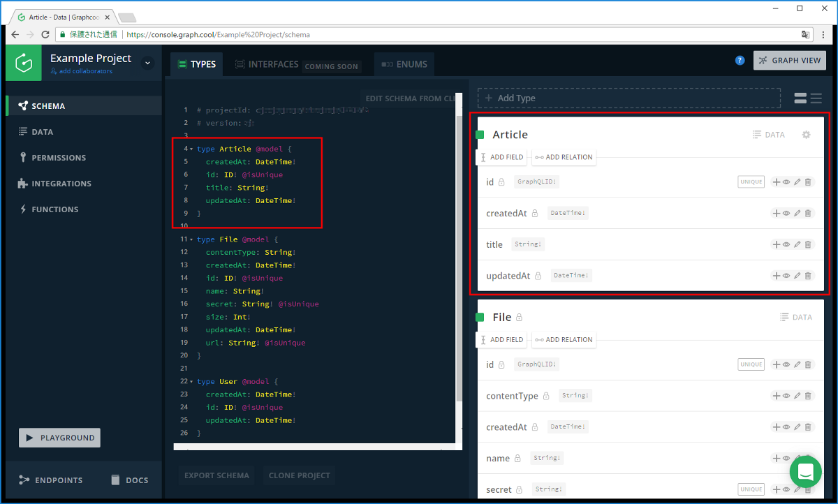Switch to the compact list view icon

(x=816, y=98)
